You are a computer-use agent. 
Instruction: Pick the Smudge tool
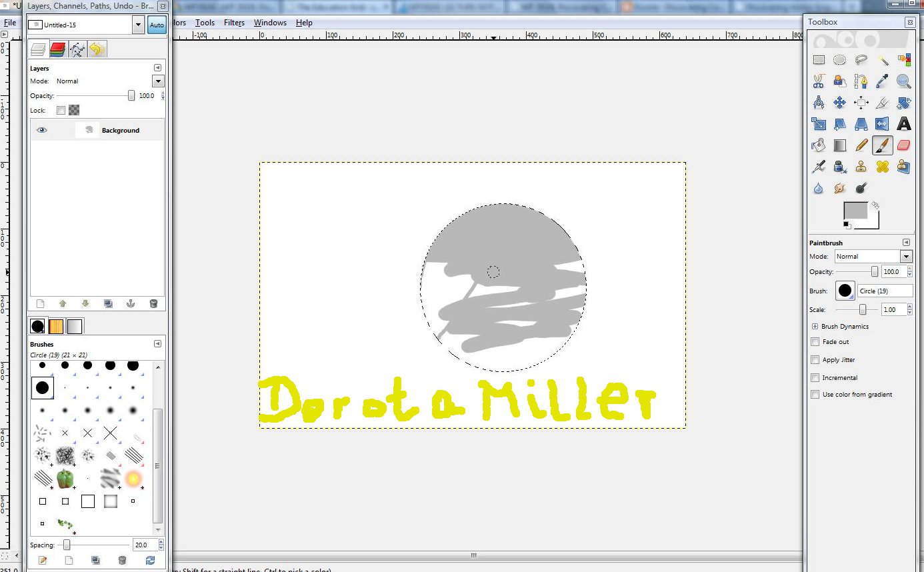point(840,189)
